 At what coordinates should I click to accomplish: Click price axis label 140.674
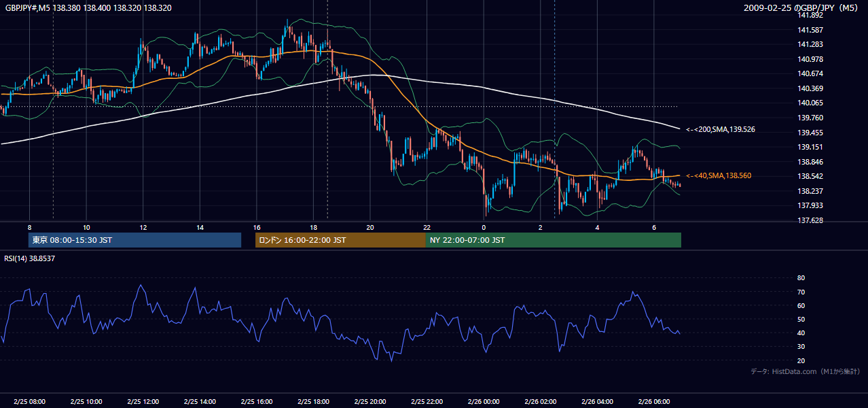(x=810, y=74)
